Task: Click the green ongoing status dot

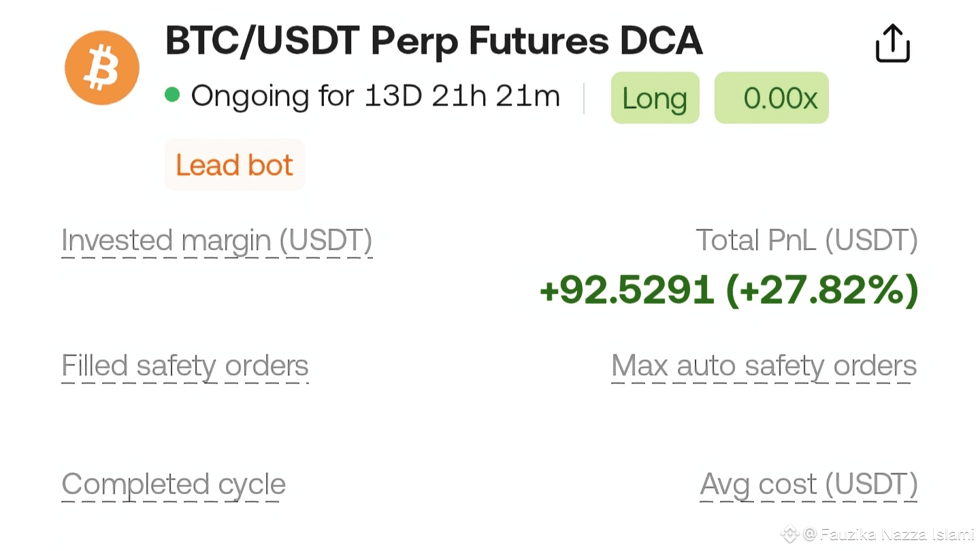Action: 172,95
